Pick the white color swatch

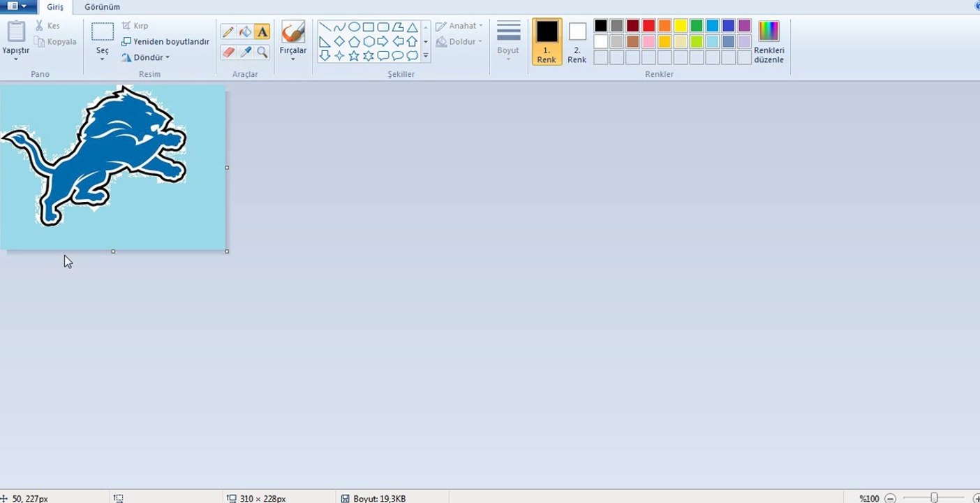tap(601, 42)
